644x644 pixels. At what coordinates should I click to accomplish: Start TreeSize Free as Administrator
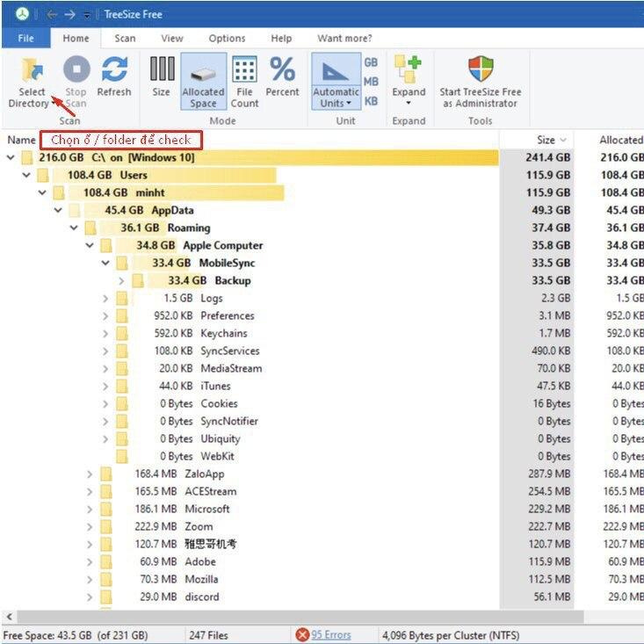[x=480, y=82]
